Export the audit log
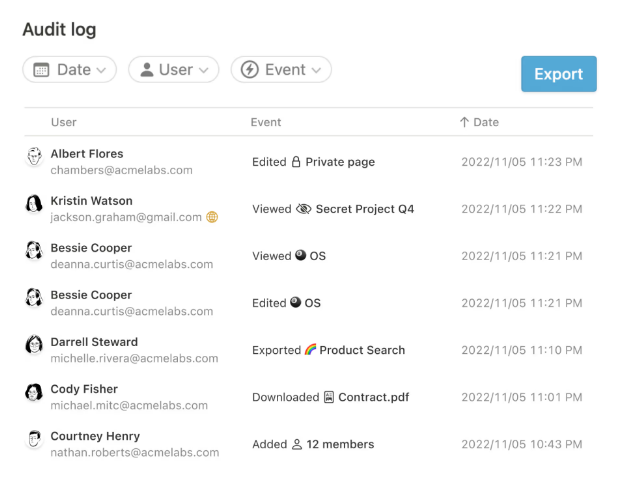 pyautogui.click(x=558, y=74)
